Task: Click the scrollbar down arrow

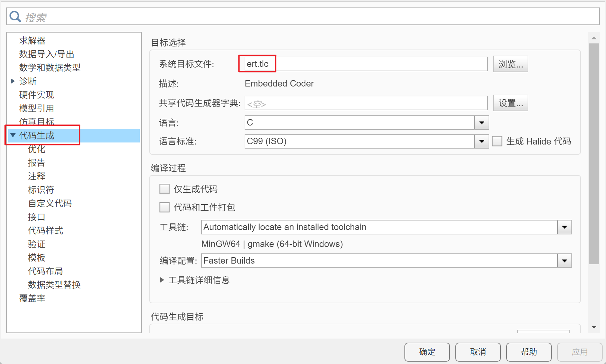Action: (594, 327)
